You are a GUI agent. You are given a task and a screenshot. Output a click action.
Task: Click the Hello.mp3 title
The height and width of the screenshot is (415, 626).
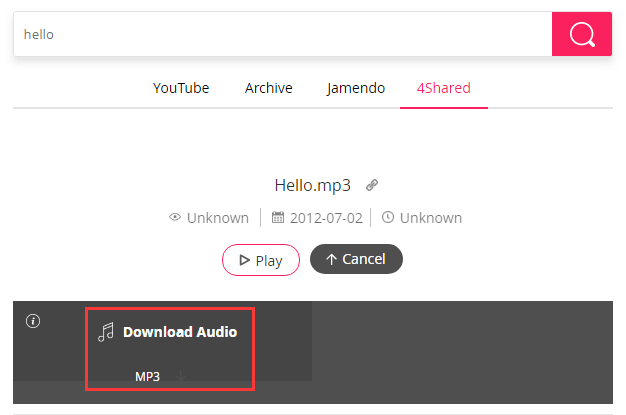313,185
